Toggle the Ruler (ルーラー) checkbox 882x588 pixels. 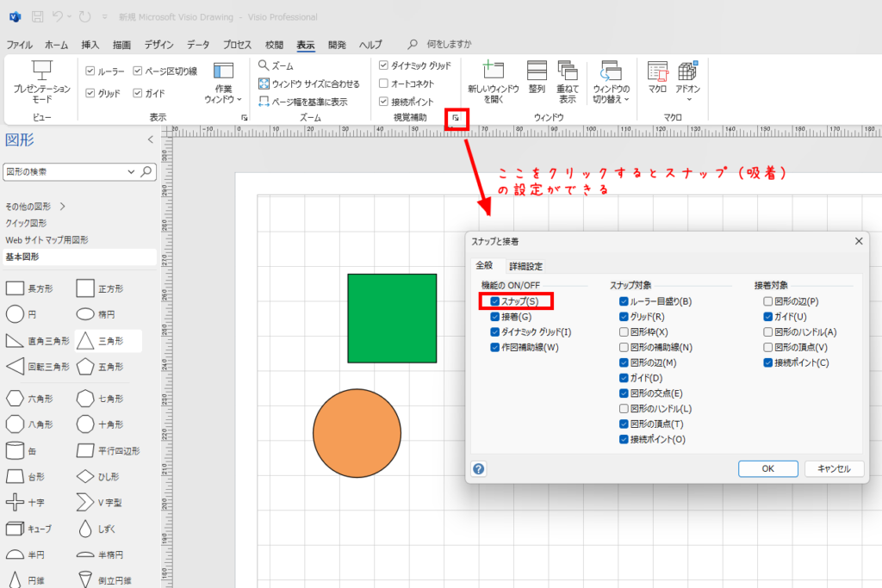click(x=90, y=71)
